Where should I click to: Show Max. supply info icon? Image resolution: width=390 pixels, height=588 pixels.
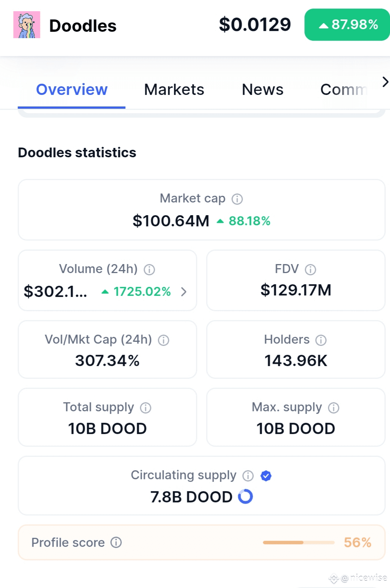tap(334, 408)
